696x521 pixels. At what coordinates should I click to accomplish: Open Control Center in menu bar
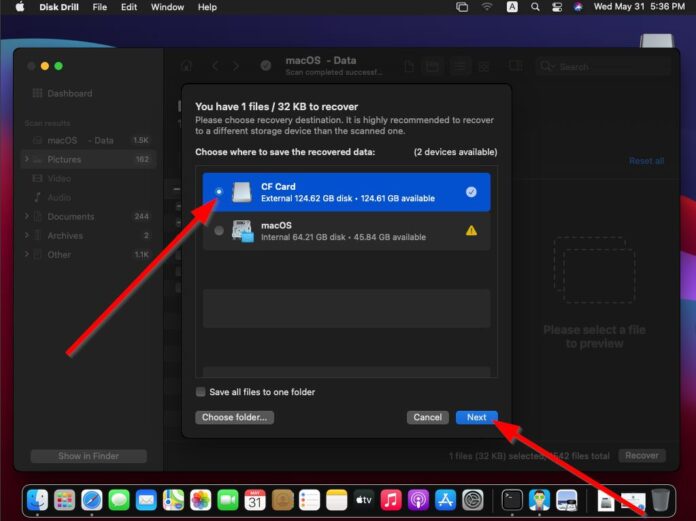(x=557, y=7)
